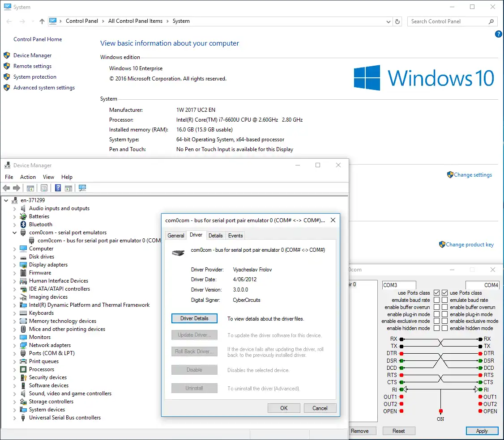Click the blue help icon in System window
This screenshot has height=440, width=504.
(x=498, y=34)
